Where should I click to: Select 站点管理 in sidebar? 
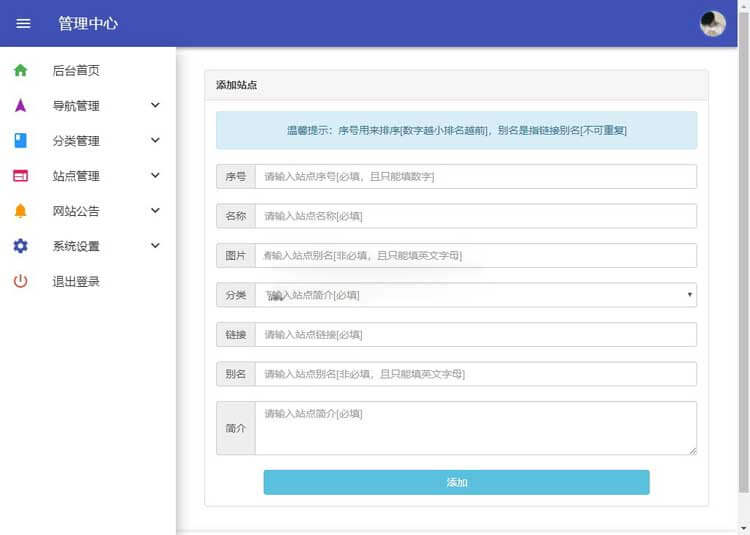(76, 176)
